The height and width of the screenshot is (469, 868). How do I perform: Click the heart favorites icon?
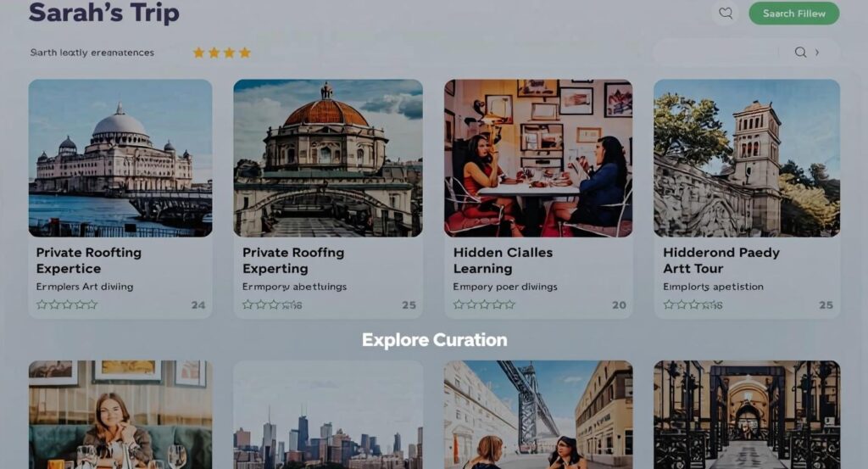click(x=726, y=14)
